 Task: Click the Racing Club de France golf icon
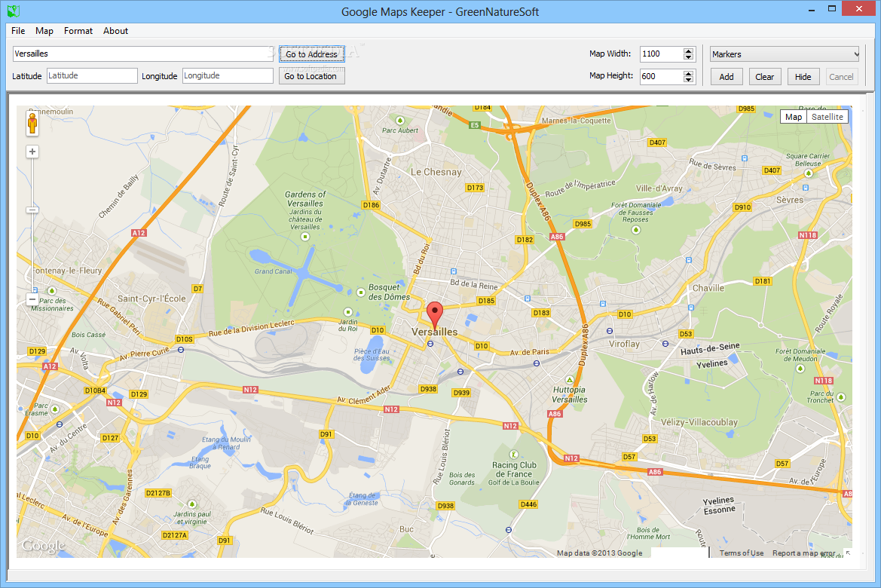pos(513,455)
